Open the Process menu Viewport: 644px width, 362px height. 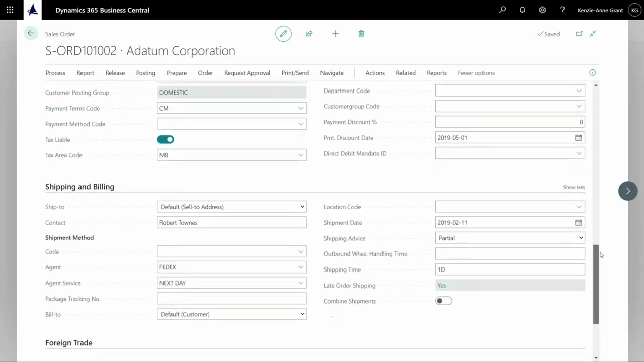point(55,73)
